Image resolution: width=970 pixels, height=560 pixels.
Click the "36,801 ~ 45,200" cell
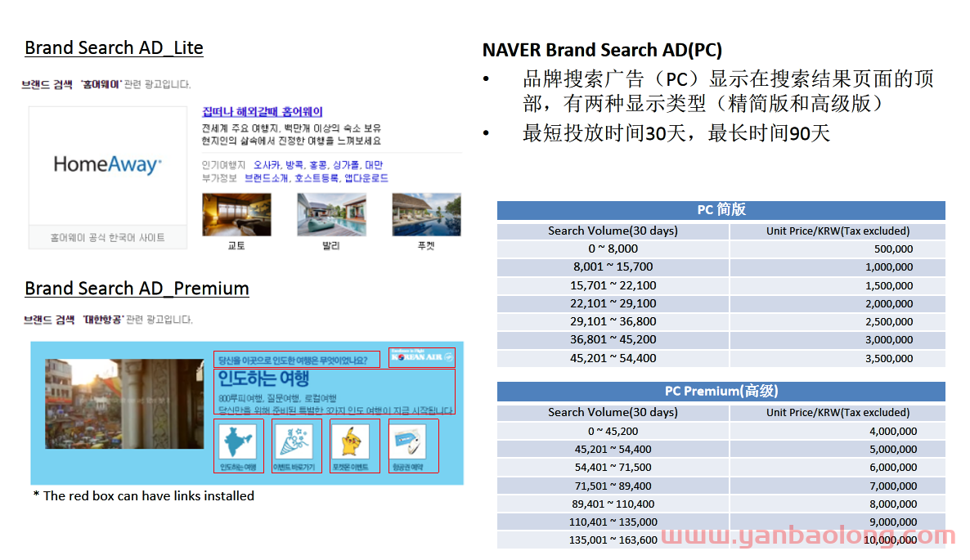tap(613, 339)
